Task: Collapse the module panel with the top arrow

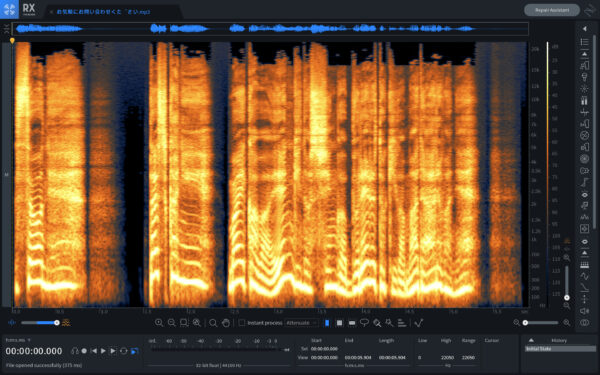Action: [x=584, y=29]
